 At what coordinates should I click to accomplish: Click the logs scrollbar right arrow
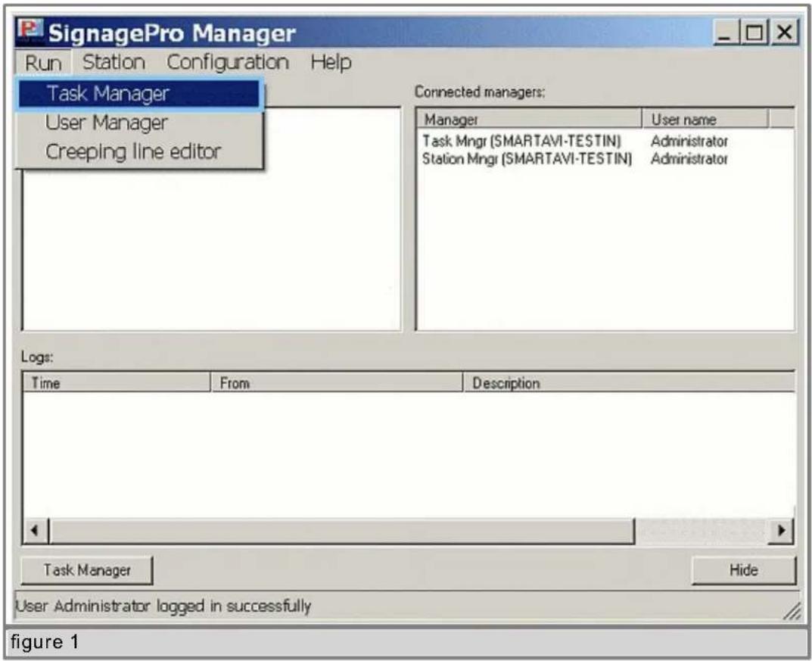click(781, 531)
